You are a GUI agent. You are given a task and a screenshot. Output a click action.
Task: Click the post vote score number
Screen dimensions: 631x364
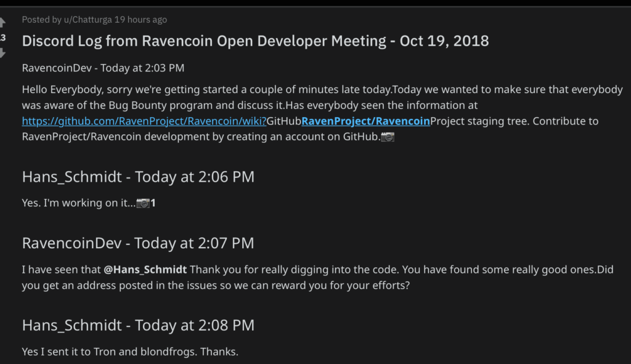point(2,38)
